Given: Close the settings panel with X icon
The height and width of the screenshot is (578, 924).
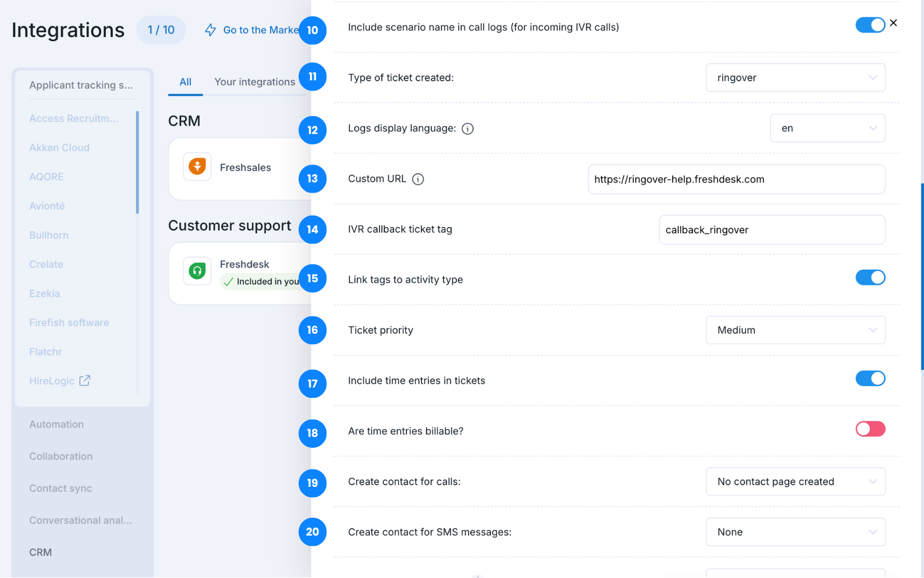Looking at the screenshot, I should pyautogui.click(x=893, y=23).
